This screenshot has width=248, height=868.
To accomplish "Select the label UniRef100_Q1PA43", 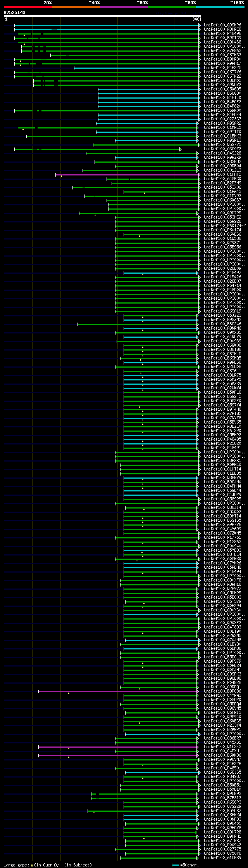I will 222,192.
